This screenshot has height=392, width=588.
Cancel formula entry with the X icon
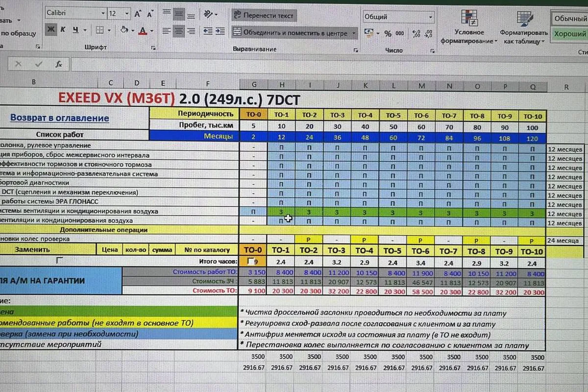pyautogui.click(x=19, y=64)
